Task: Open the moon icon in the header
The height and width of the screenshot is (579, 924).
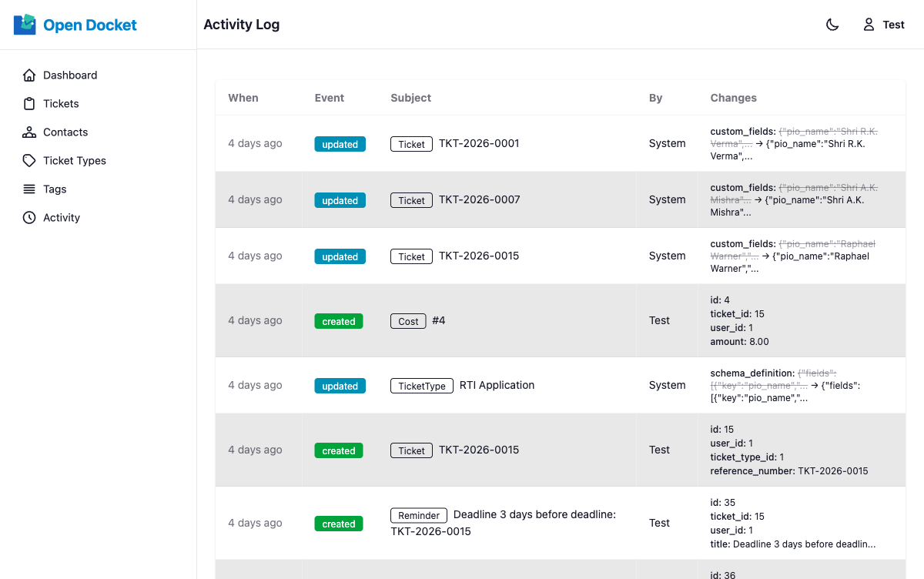Action: click(832, 24)
